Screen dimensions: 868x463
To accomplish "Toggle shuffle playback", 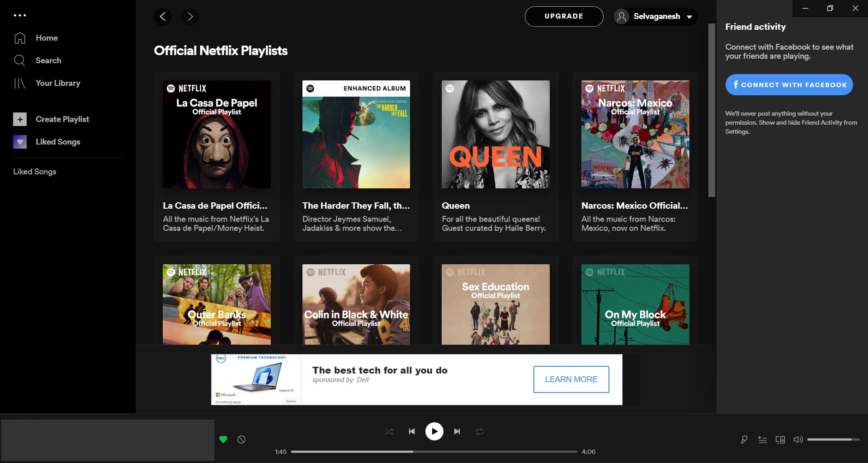I will [x=389, y=431].
